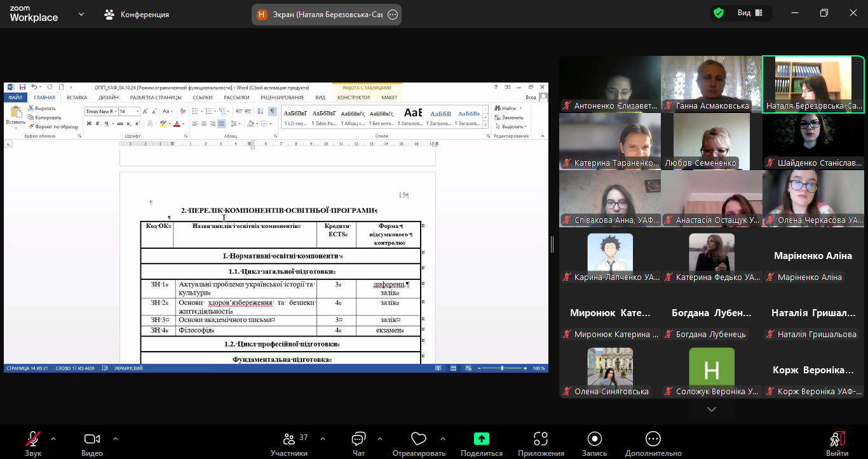Switch to the ССЫЛКИ ribbon tab
This screenshot has width=868, height=459.
(203, 98)
